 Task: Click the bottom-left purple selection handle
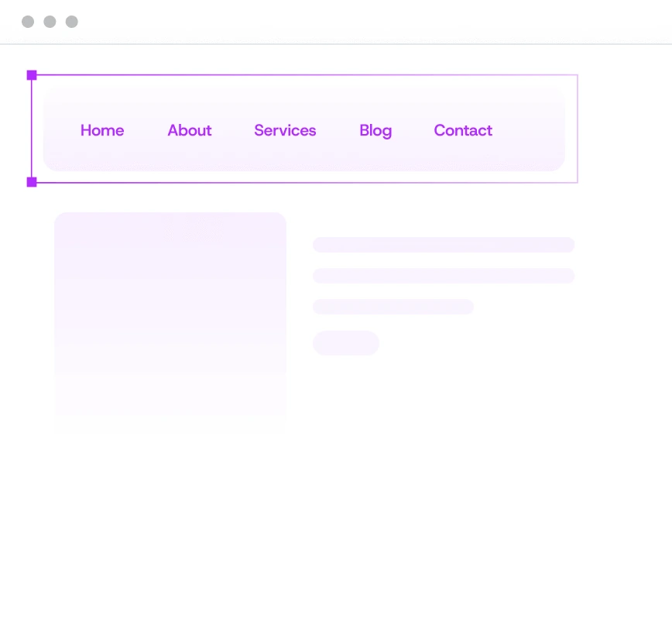point(32,182)
